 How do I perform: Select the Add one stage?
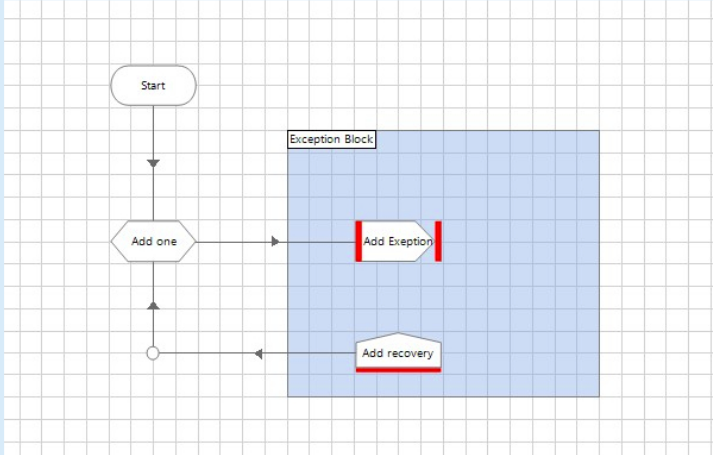coord(153,241)
